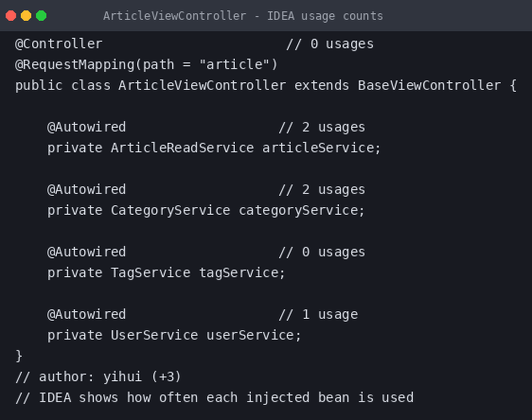This screenshot has width=532, height=420.
Task: Click the yellow minimize window button
Action: pyautogui.click(x=26, y=16)
